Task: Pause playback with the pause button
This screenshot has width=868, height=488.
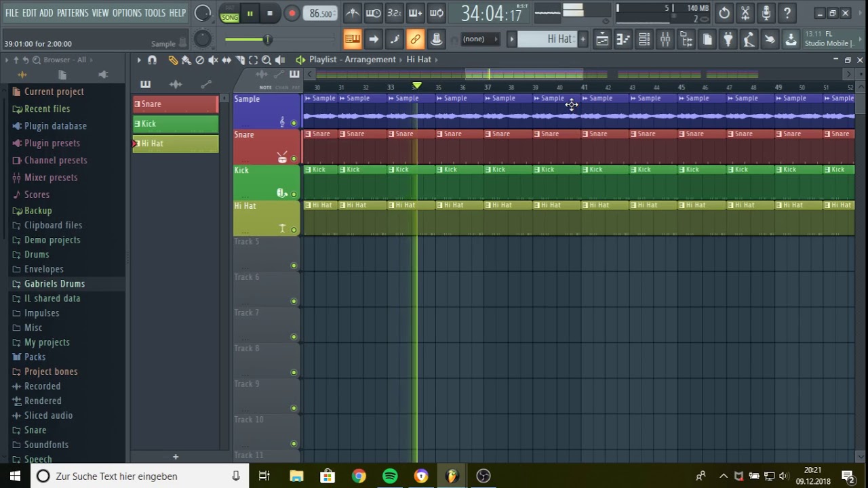Action: [x=250, y=13]
